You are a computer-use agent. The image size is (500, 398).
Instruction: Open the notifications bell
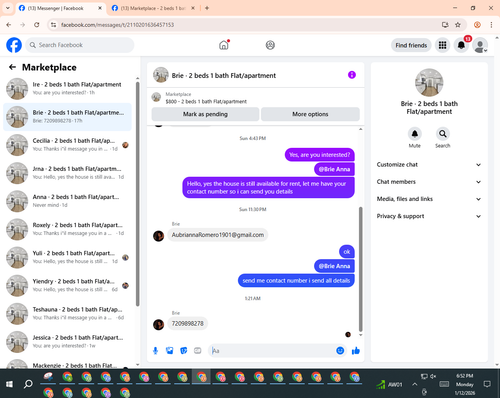click(461, 45)
